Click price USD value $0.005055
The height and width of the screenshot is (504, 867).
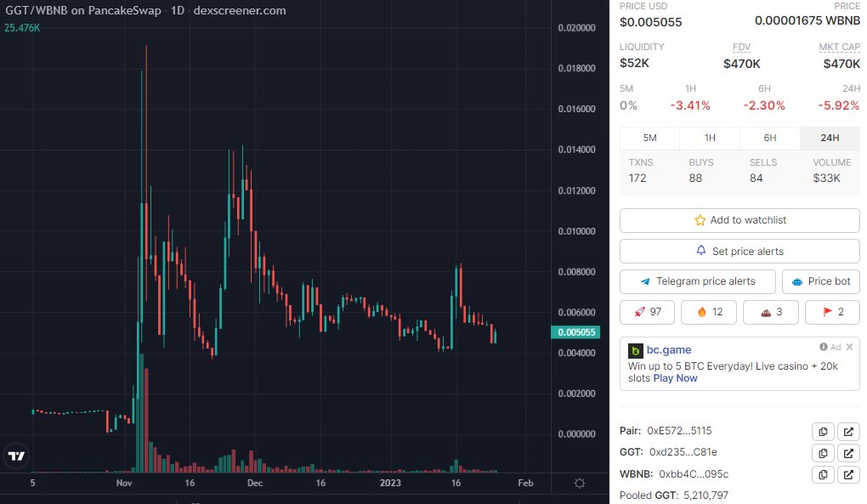pyautogui.click(x=651, y=23)
